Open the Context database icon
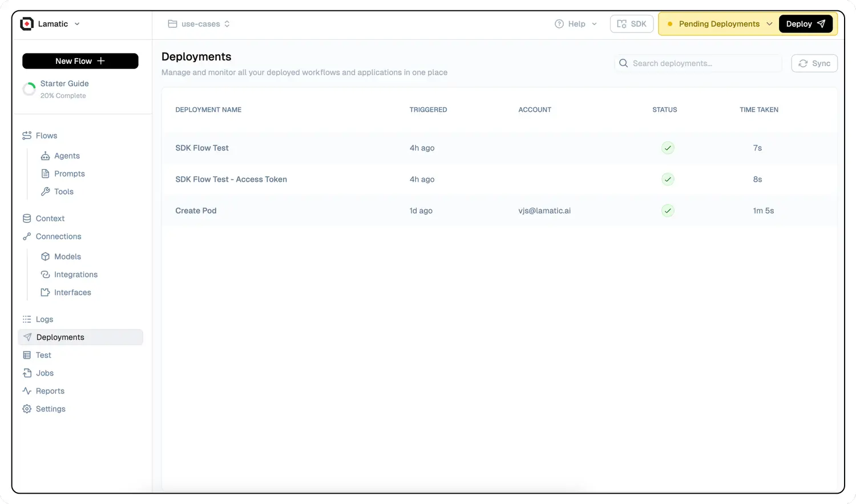The width and height of the screenshot is (856, 504). coord(27,218)
